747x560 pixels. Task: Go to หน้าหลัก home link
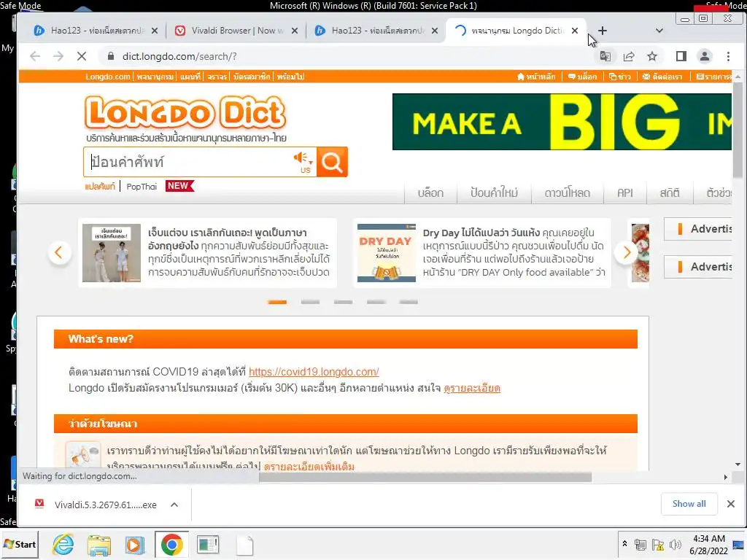(536, 77)
